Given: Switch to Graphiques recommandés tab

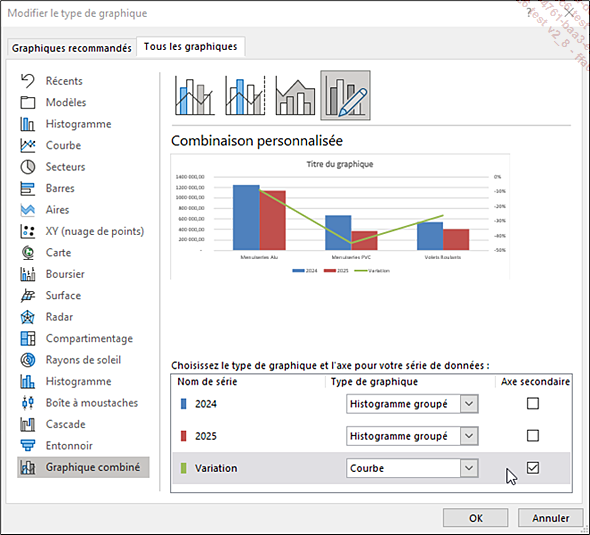Looking at the screenshot, I should pyautogui.click(x=71, y=48).
